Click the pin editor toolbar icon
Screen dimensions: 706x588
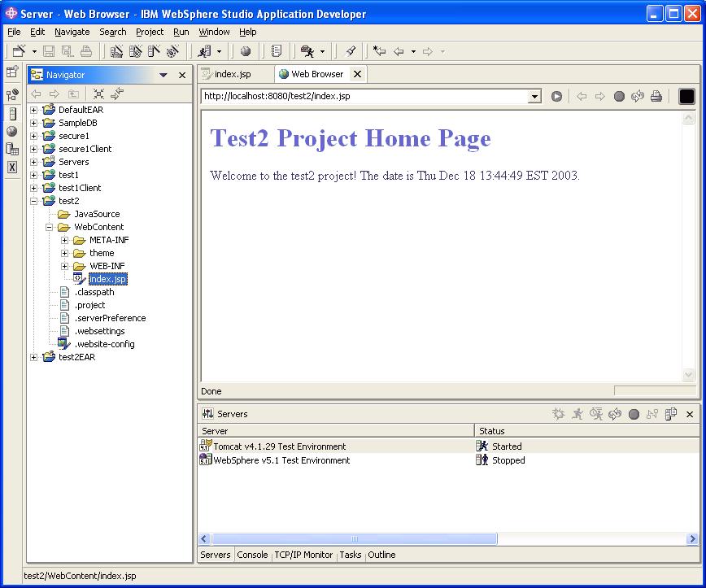tap(351, 51)
